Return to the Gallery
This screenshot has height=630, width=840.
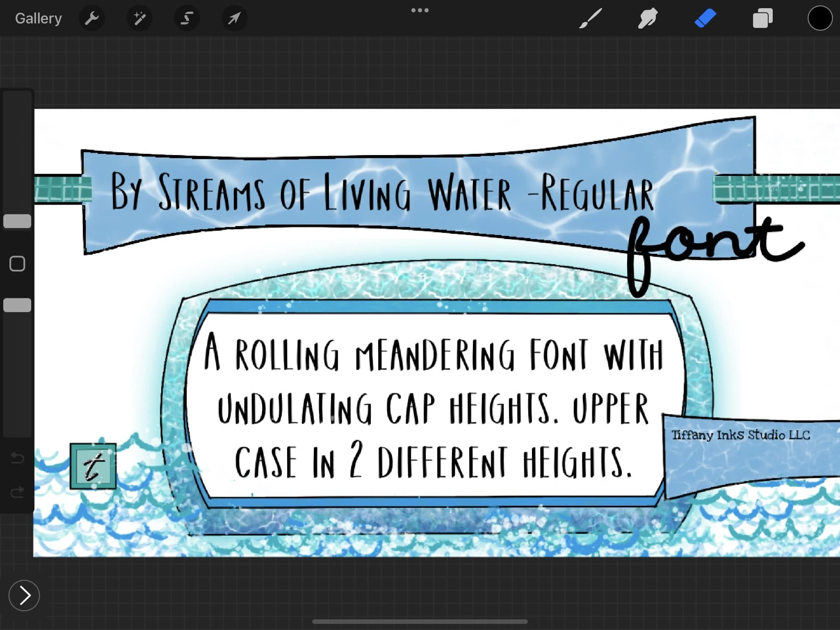38,18
